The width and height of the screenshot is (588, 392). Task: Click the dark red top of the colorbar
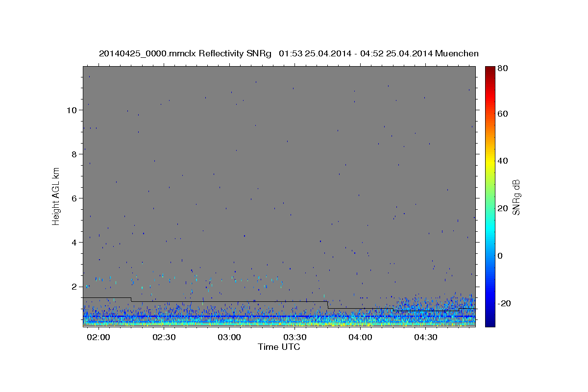pos(490,71)
